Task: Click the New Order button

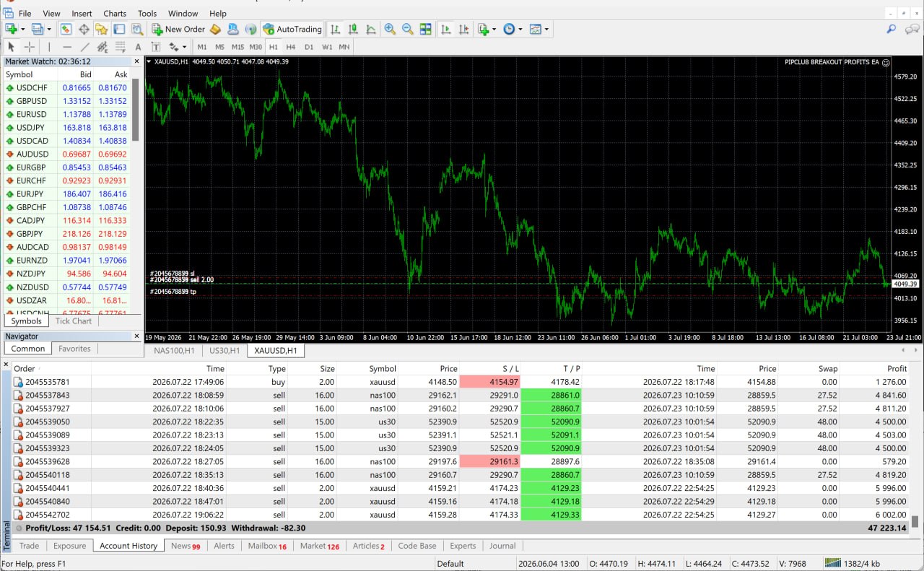Action: coord(178,29)
